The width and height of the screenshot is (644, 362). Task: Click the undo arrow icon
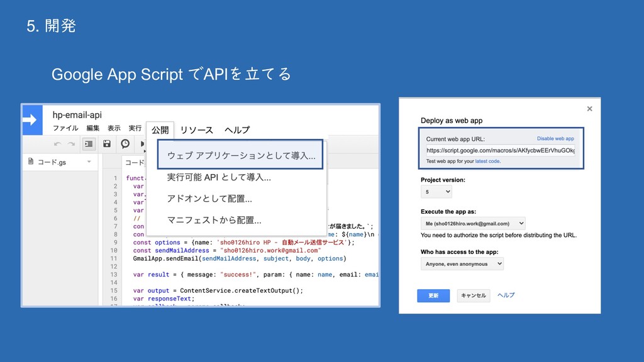57,144
